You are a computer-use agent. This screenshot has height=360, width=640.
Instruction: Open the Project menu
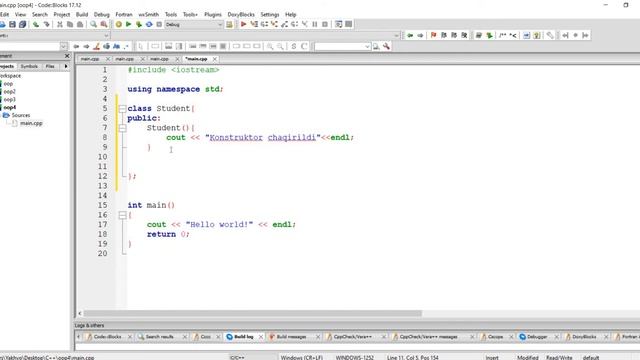62,14
